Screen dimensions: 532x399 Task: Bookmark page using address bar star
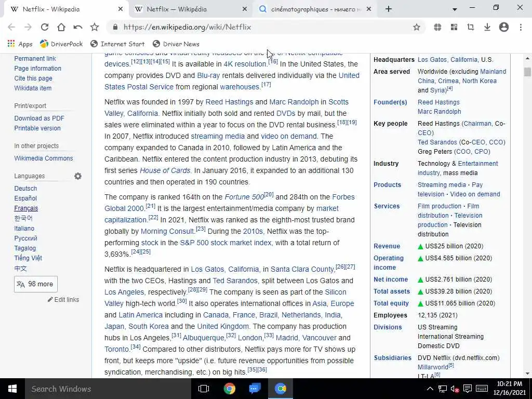pos(417,27)
